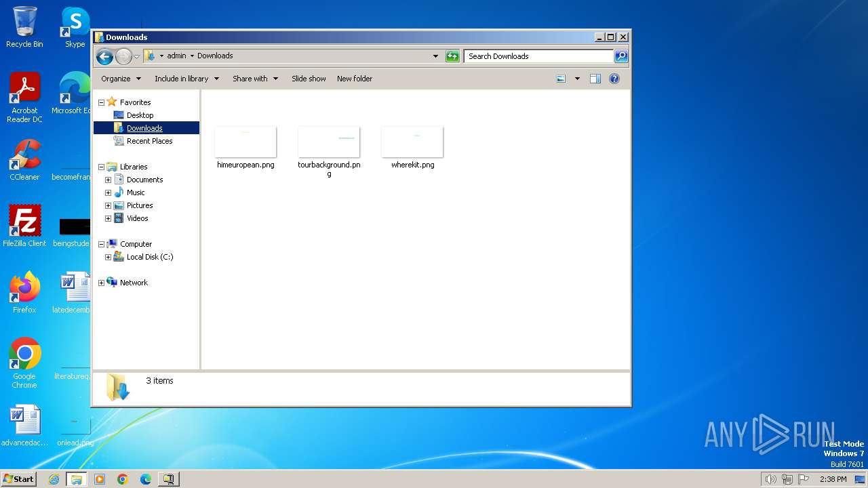Refresh the Downloads folder view

click(452, 56)
